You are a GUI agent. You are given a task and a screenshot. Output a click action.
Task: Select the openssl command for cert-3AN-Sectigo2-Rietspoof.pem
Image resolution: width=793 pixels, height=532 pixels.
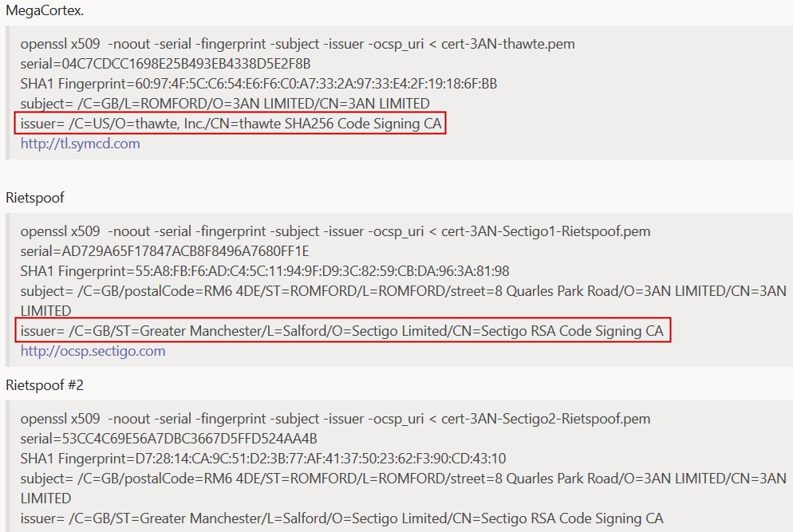[x=335, y=420]
